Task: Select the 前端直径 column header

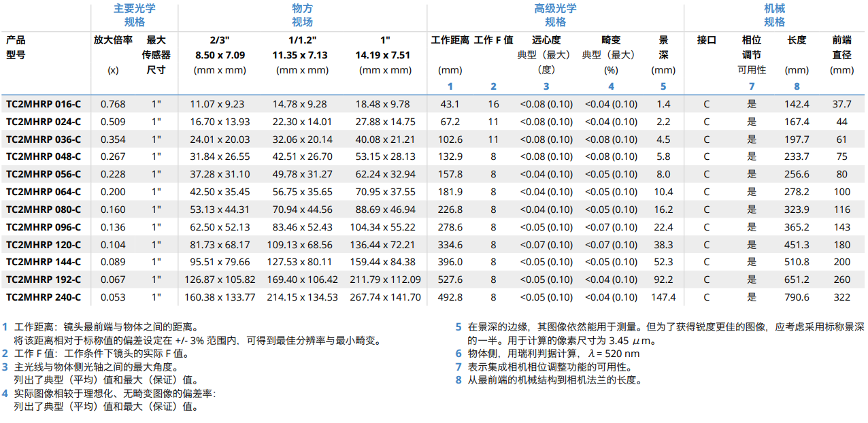Action: 841,47
